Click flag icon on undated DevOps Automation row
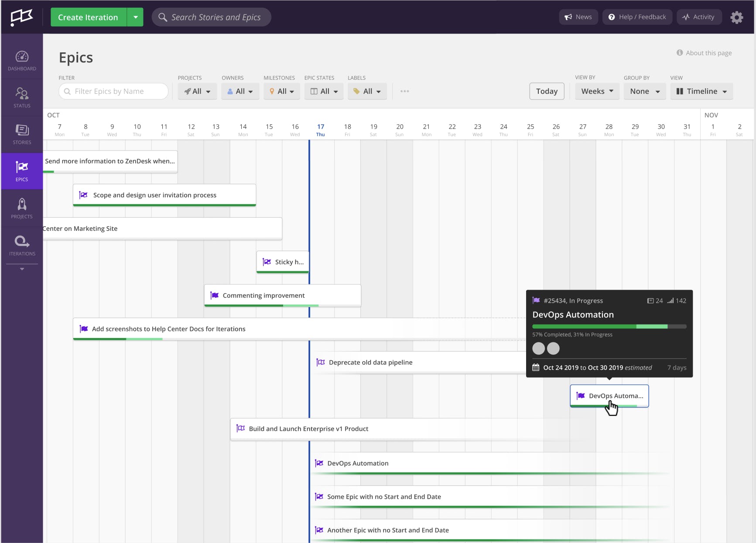The height and width of the screenshot is (543, 756). click(x=319, y=463)
